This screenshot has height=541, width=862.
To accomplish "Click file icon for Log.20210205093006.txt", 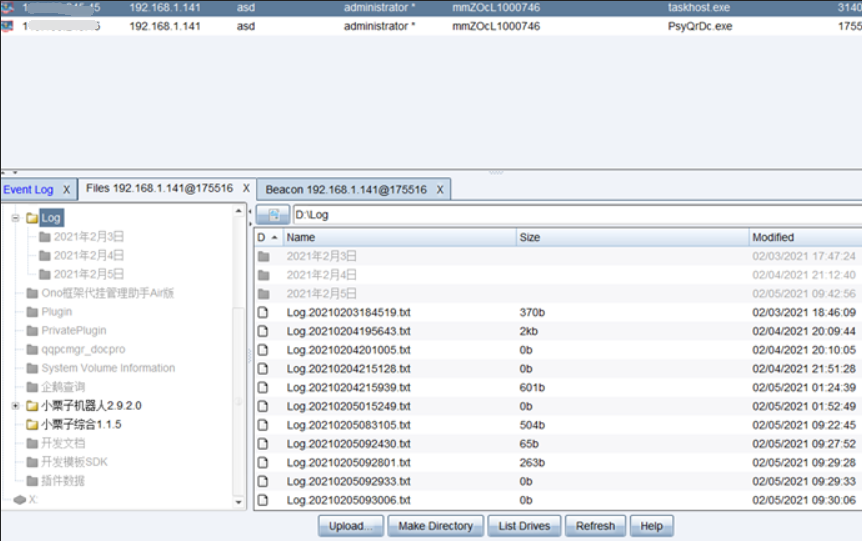I will pos(263,500).
